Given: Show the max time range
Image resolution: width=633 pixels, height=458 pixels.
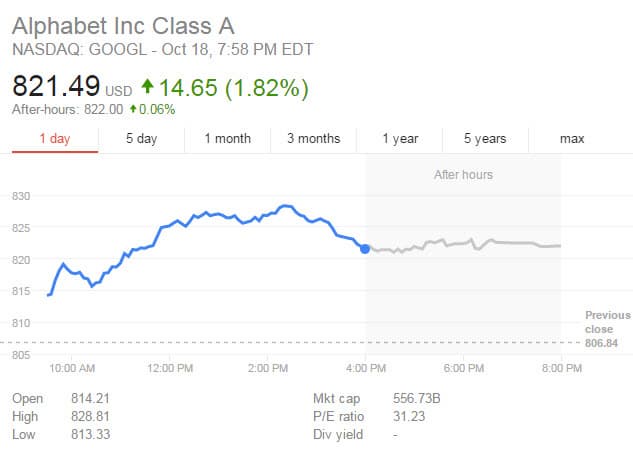Looking at the screenshot, I should click(572, 139).
